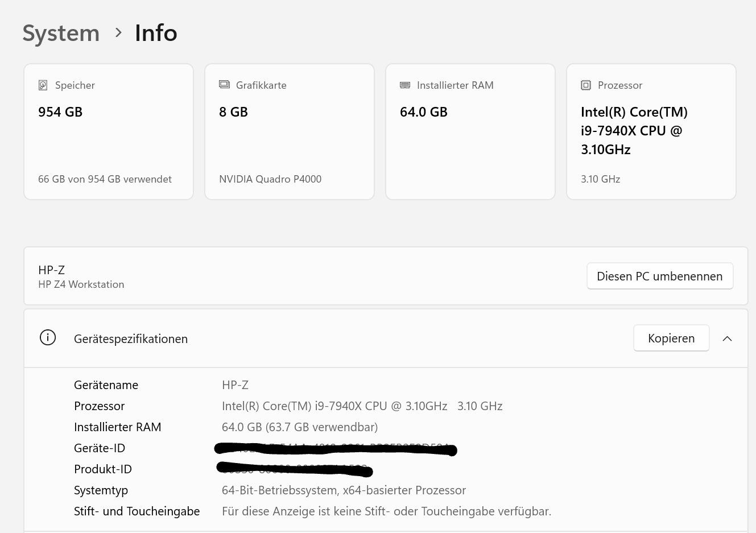This screenshot has height=533, width=756.
Task: Click the Info breadcrumb heading
Action: pyautogui.click(x=156, y=33)
